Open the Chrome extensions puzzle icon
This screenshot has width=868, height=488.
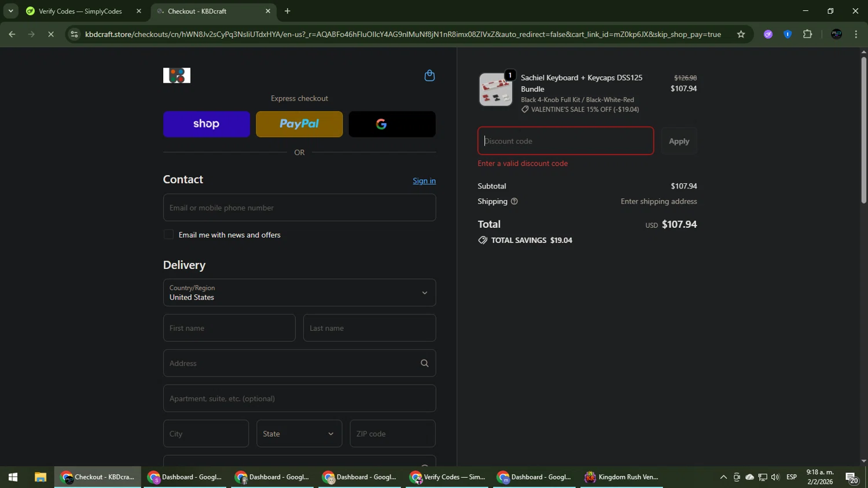(808, 34)
